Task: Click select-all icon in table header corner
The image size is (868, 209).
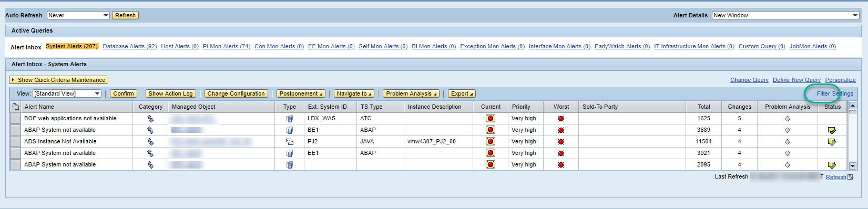Action: point(16,107)
